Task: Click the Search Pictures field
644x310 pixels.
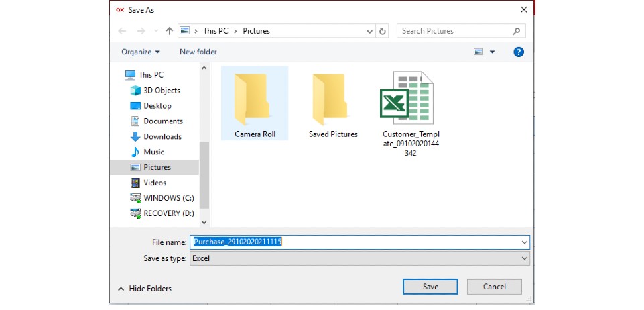Action: tap(461, 31)
